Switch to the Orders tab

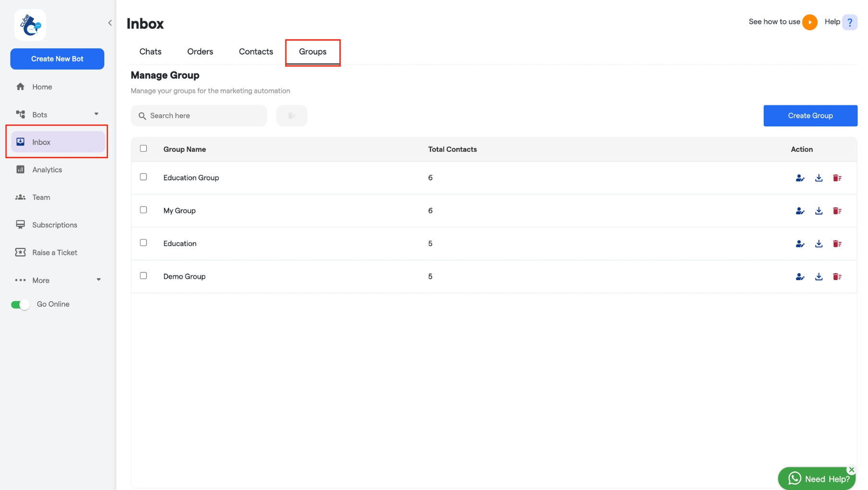tap(200, 51)
